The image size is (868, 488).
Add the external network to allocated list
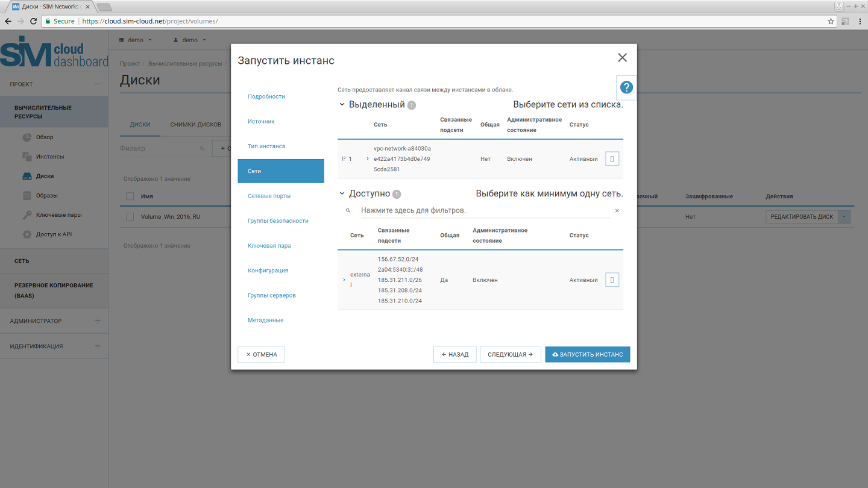[612, 280]
